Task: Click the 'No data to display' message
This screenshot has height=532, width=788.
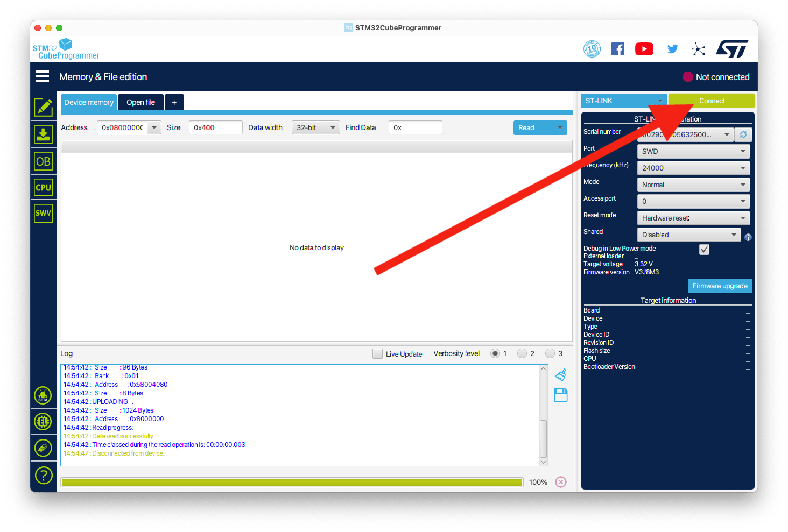Action: pyautogui.click(x=316, y=248)
